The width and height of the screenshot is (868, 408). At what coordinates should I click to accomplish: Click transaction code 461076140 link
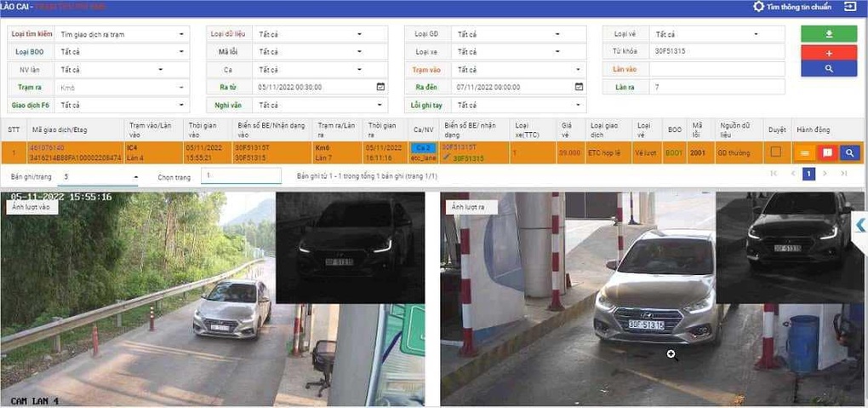coord(47,147)
